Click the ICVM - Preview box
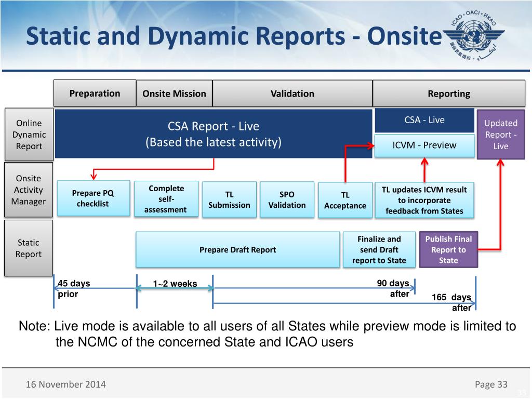 (x=424, y=145)
